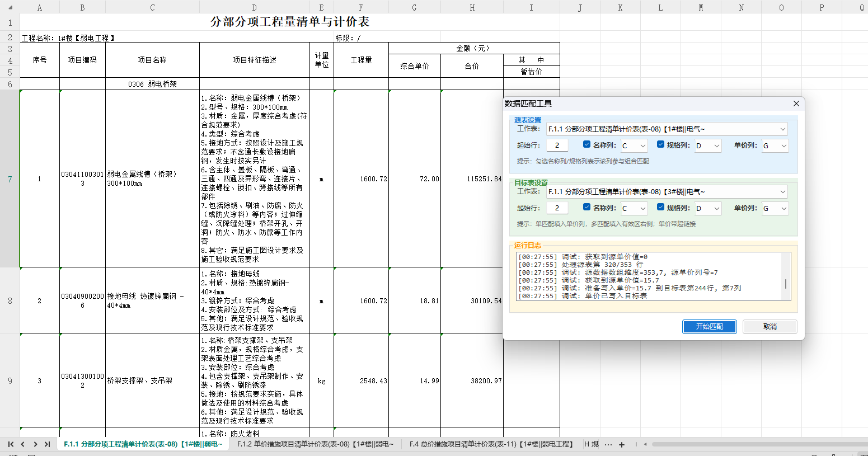The width and height of the screenshot is (868, 456).
Task: Click cell 弱电金属线槽（桥架）300*100mm
Action: click(x=152, y=179)
